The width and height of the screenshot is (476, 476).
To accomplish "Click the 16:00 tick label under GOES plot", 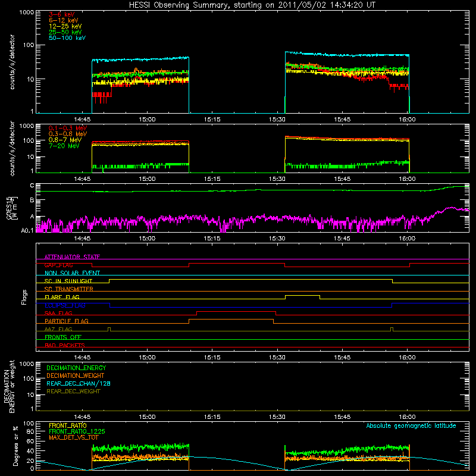I will (407, 239).
